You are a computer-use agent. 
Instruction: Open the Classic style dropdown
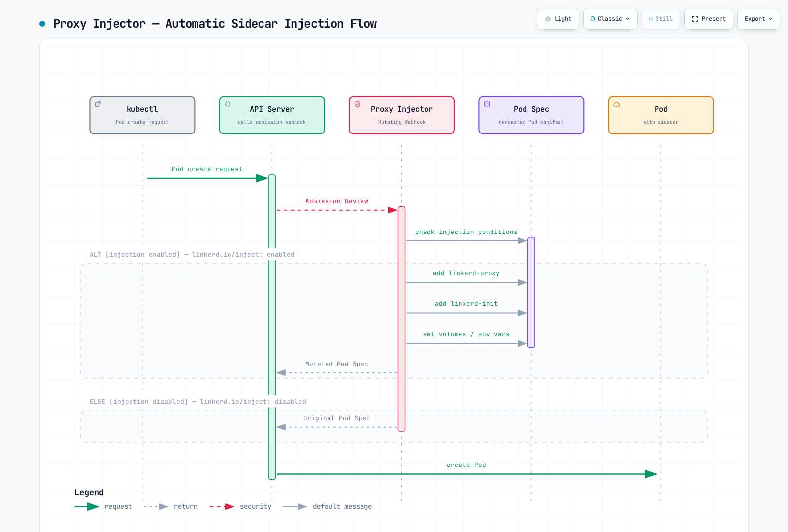pos(610,19)
